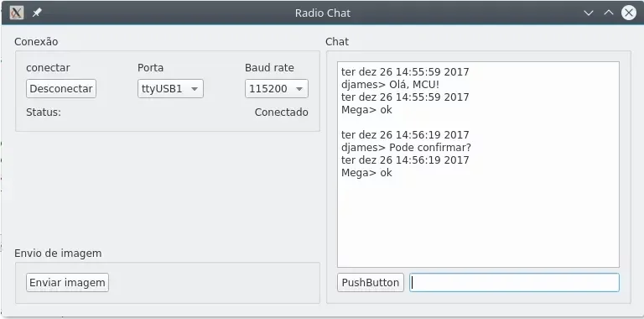The height and width of the screenshot is (319, 644).
Task: Click the X11 application icon in title bar
Action: tap(17, 13)
